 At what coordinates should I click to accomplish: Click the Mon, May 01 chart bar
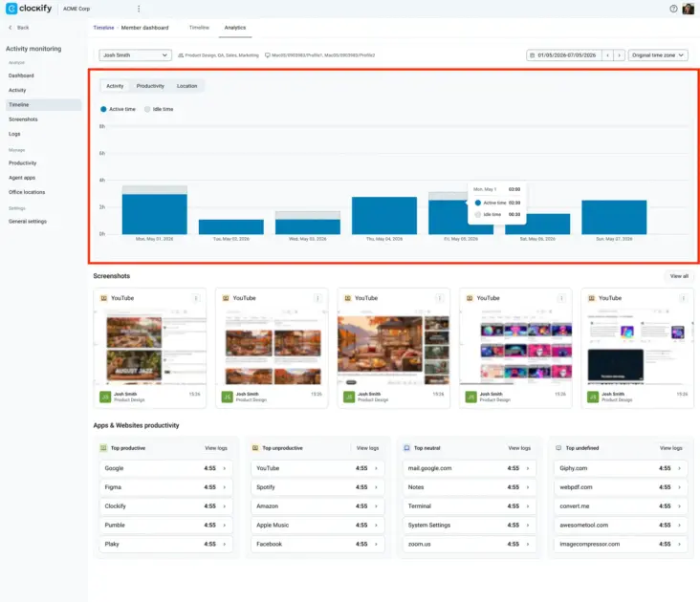pyautogui.click(x=155, y=210)
